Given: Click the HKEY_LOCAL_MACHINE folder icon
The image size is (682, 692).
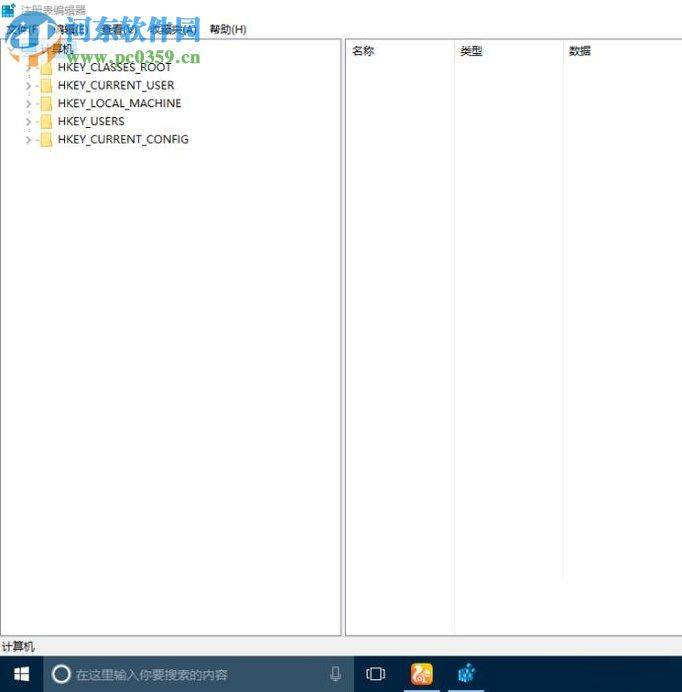Looking at the screenshot, I should tap(46, 104).
